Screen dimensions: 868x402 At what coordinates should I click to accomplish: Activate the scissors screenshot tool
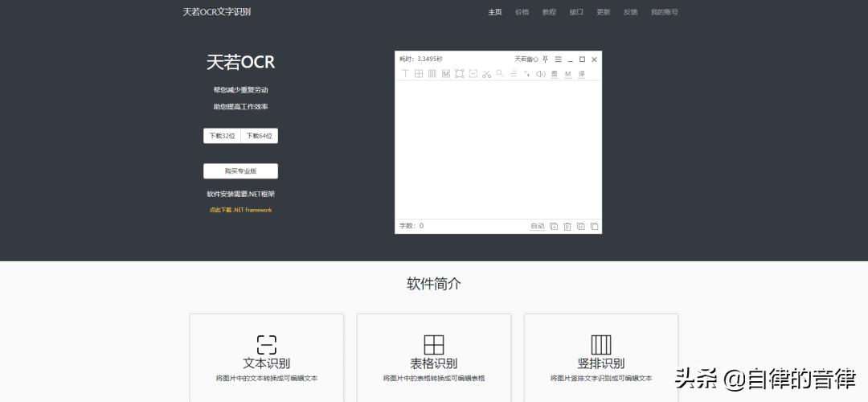(486, 74)
